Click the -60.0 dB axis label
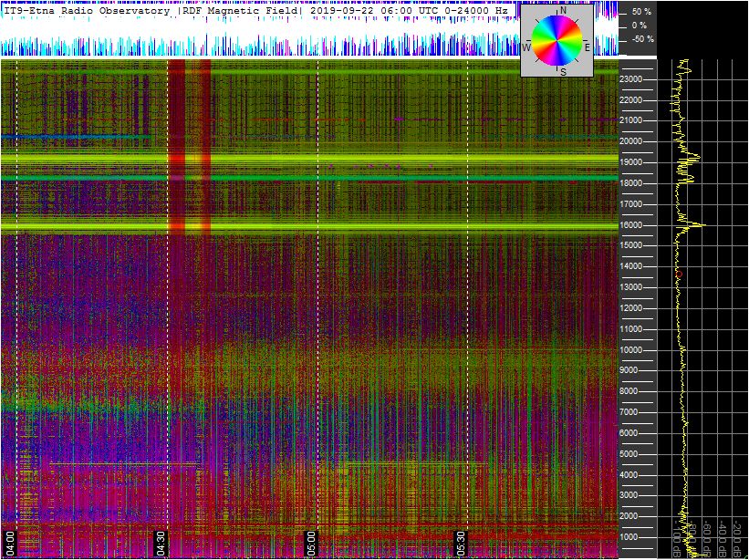Screen dimensions: 749x560 click(708, 539)
